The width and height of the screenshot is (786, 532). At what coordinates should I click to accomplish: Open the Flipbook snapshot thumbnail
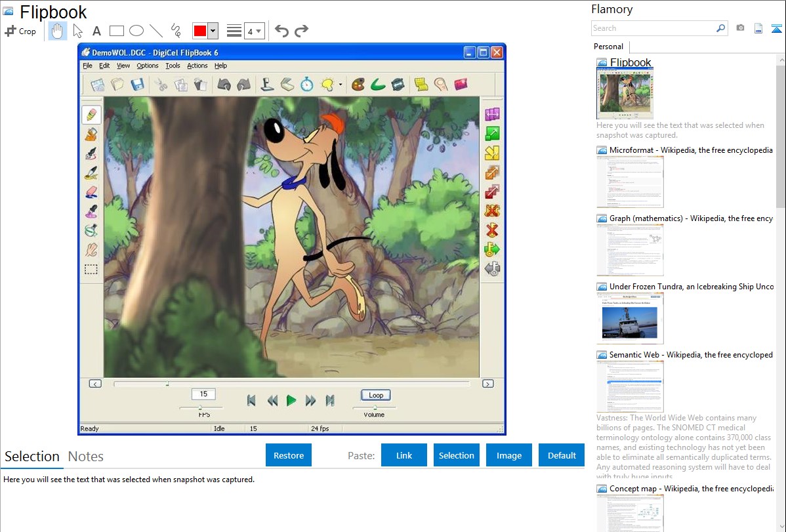point(625,93)
